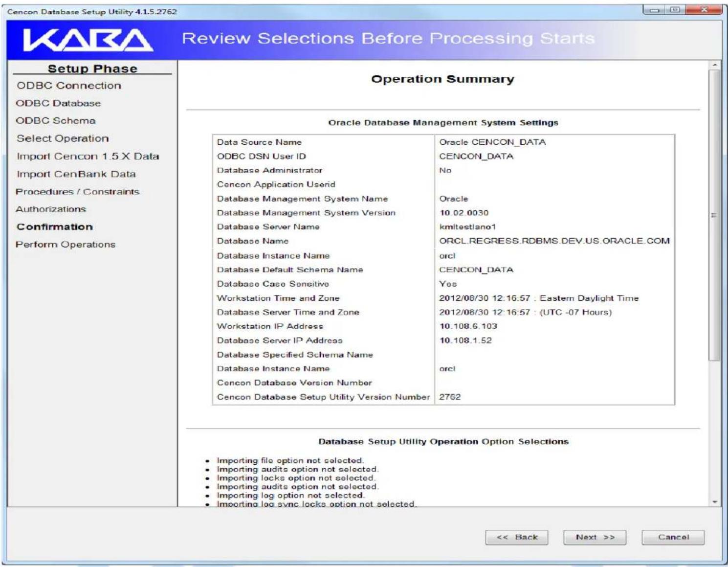
Task: Click 'Database Server Name' row label
Action: (x=268, y=227)
